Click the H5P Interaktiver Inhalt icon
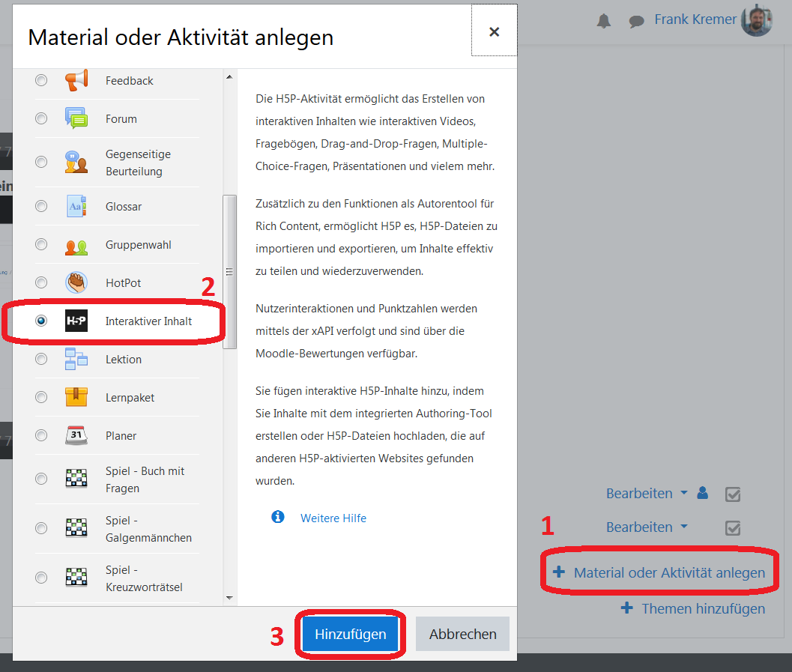The image size is (792, 672). (x=76, y=321)
